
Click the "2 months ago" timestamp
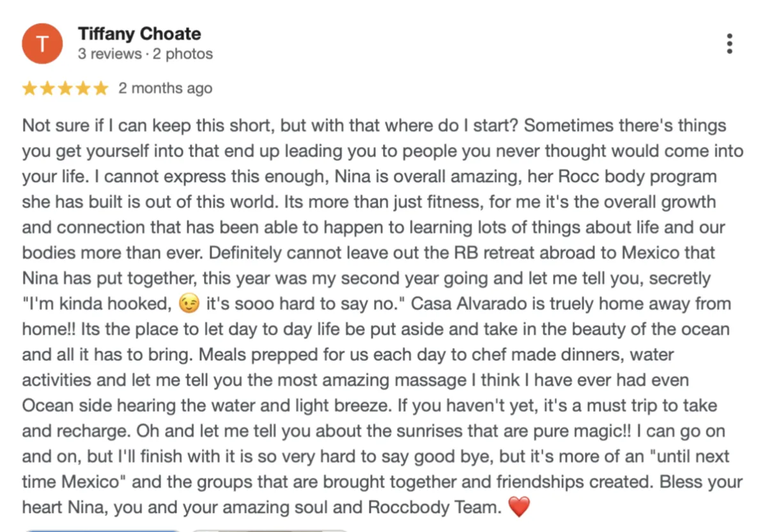165,88
